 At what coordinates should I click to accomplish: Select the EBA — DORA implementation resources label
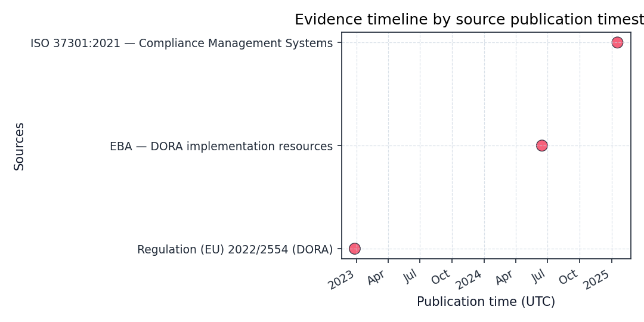click(x=221, y=146)
